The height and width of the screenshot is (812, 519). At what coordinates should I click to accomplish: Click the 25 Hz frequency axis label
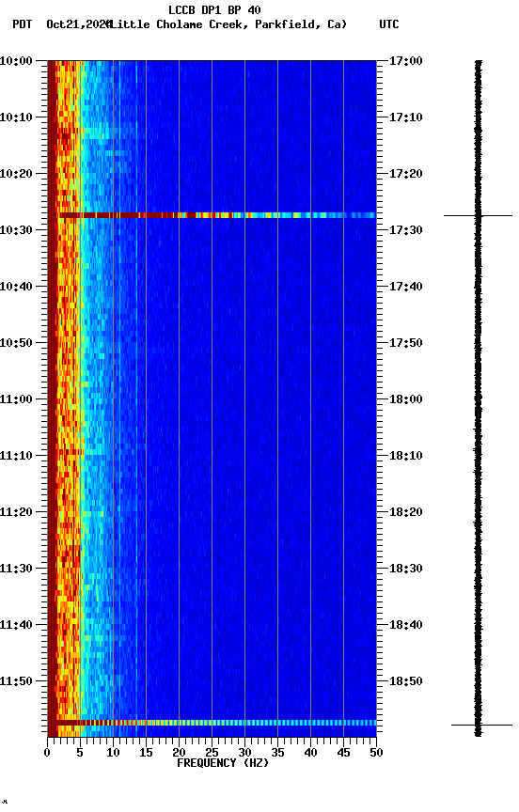coord(212,753)
